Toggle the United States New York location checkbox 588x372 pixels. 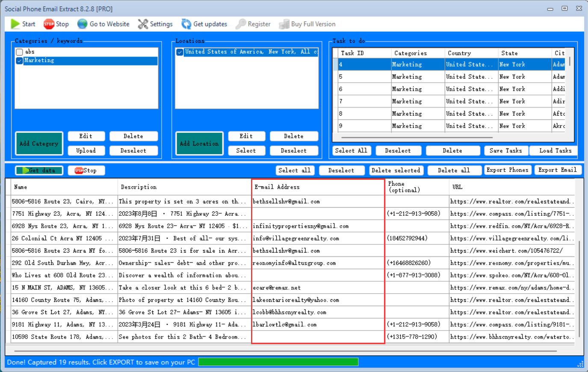click(180, 52)
